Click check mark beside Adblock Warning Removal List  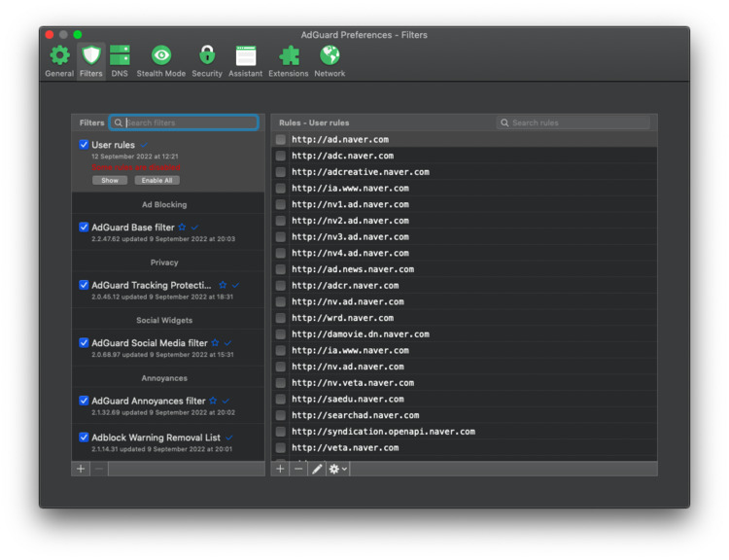[x=229, y=437]
